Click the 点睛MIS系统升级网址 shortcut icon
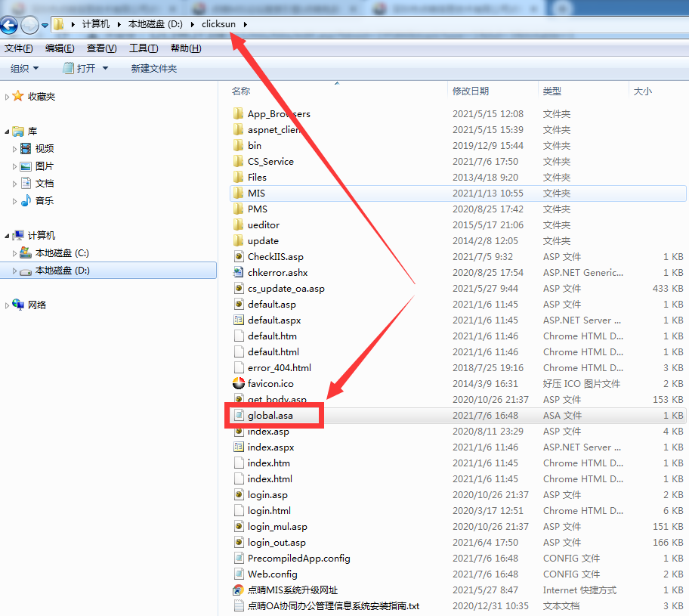689x616 pixels. [239, 590]
